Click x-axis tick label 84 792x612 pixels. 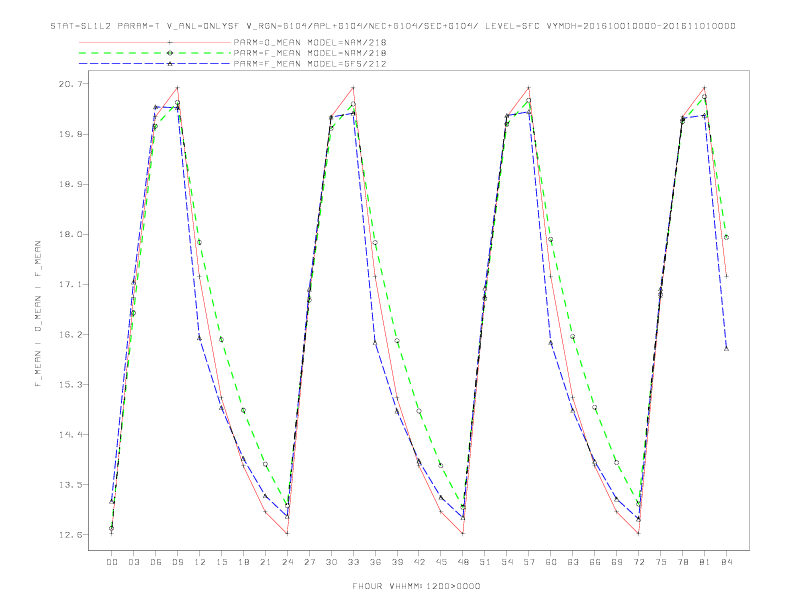click(727, 562)
